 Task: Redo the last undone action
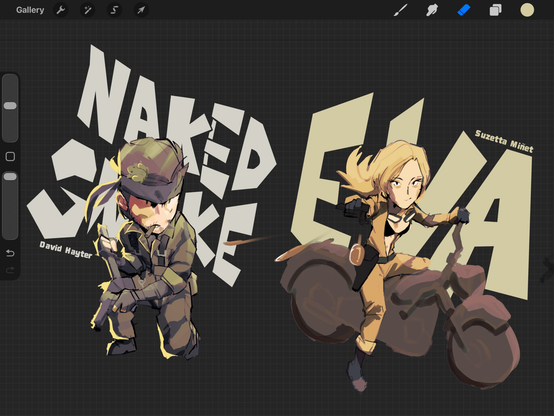pos(10,270)
